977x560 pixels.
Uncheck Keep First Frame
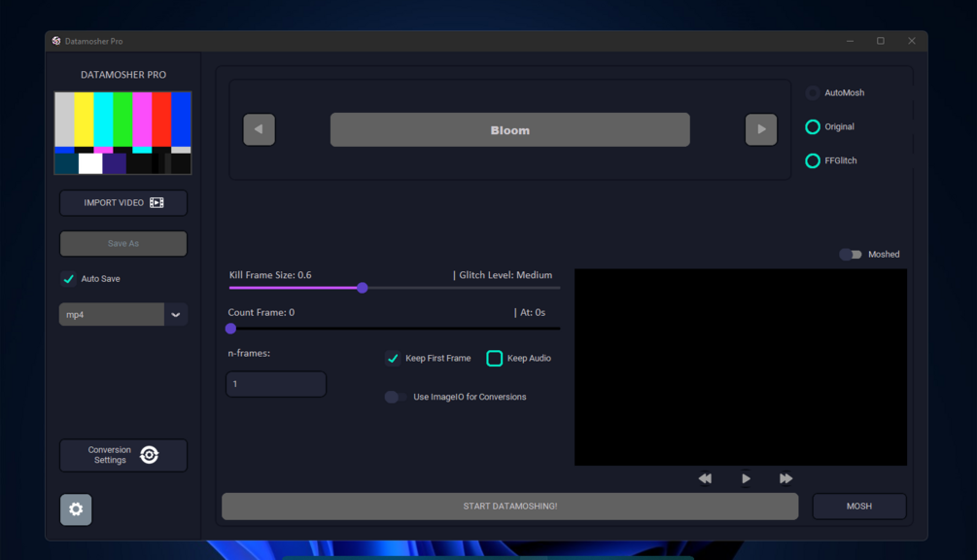click(x=393, y=358)
